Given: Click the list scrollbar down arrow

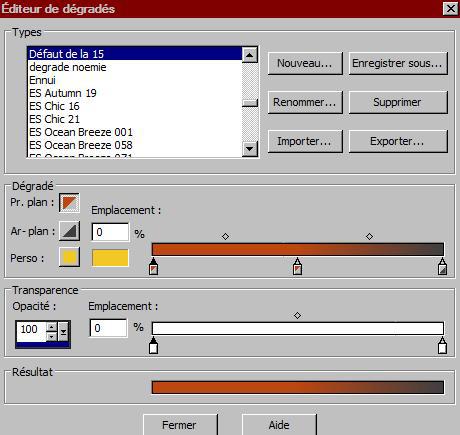Looking at the screenshot, I should pyautogui.click(x=250, y=149).
